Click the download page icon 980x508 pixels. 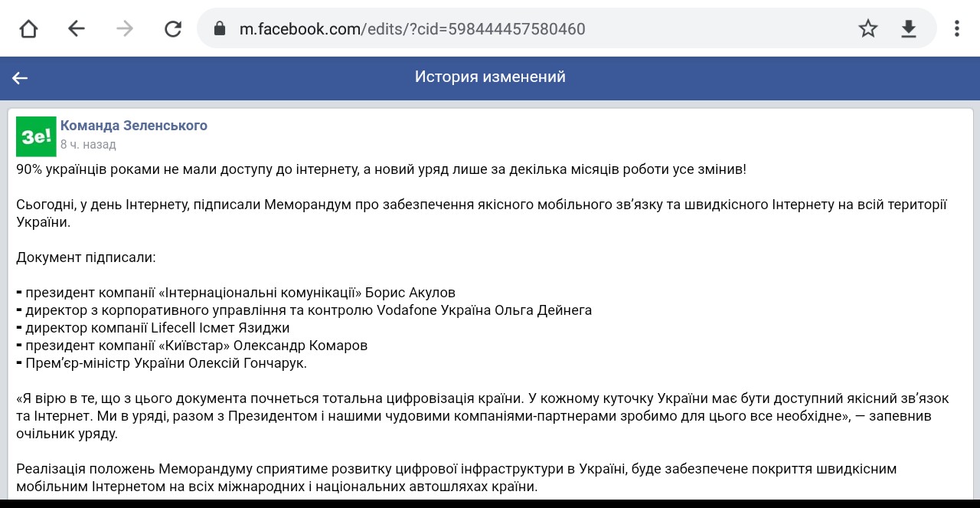pos(909,29)
